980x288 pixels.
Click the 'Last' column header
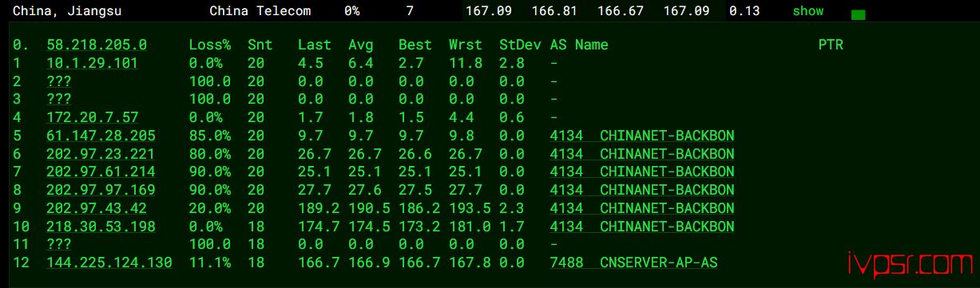pos(315,45)
